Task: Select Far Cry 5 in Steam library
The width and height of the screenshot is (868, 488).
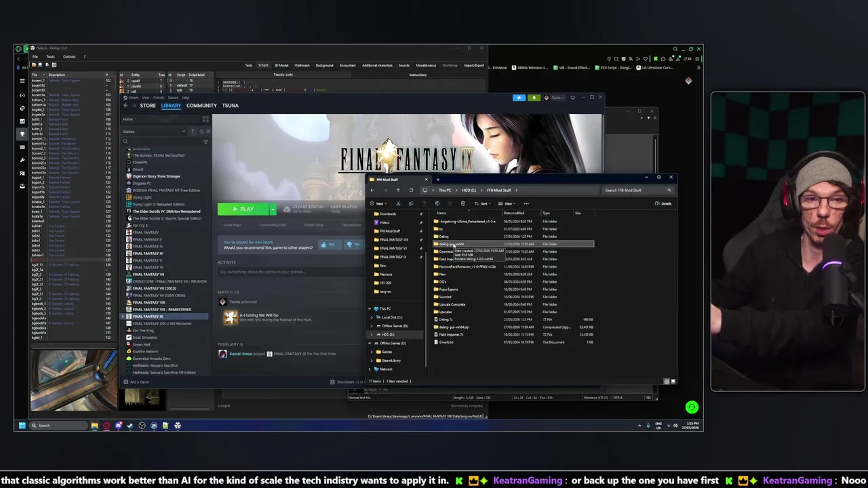Action: [140, 225]
